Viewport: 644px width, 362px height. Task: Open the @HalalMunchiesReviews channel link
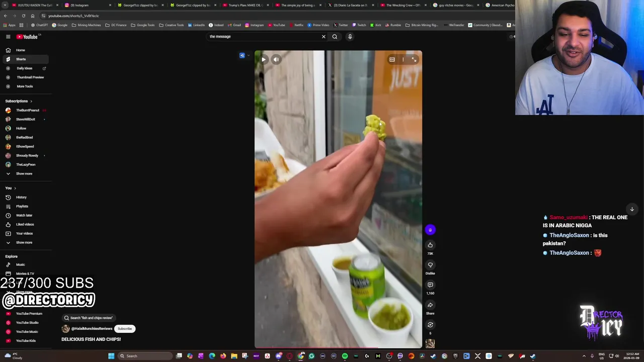click(x=92, y=329)
